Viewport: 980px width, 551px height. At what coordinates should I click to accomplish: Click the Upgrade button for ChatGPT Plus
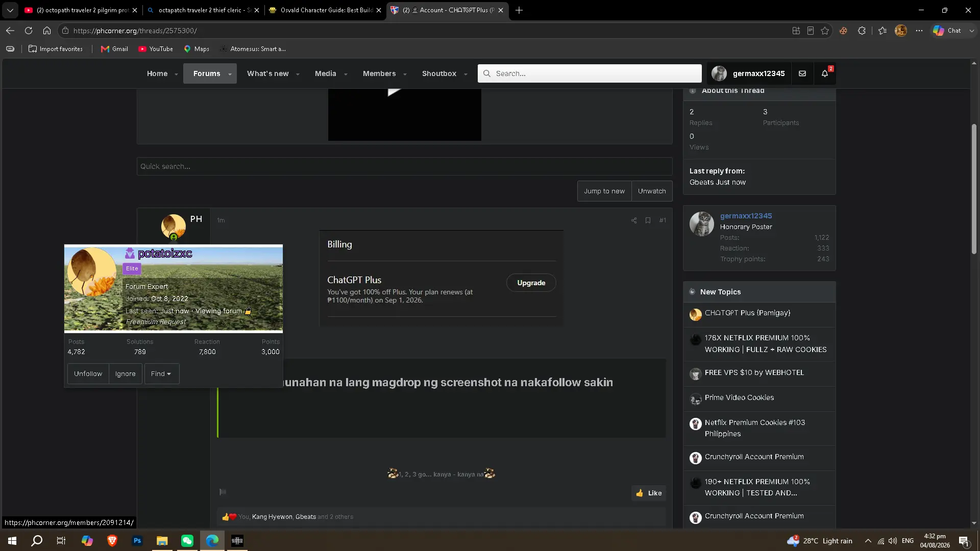pyautogui.click(x=531, y=283)
